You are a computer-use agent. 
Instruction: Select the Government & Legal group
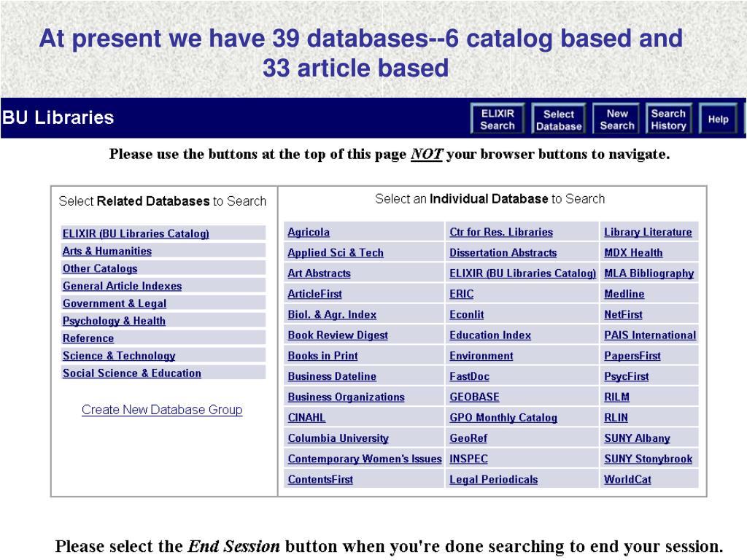[115, 303]
